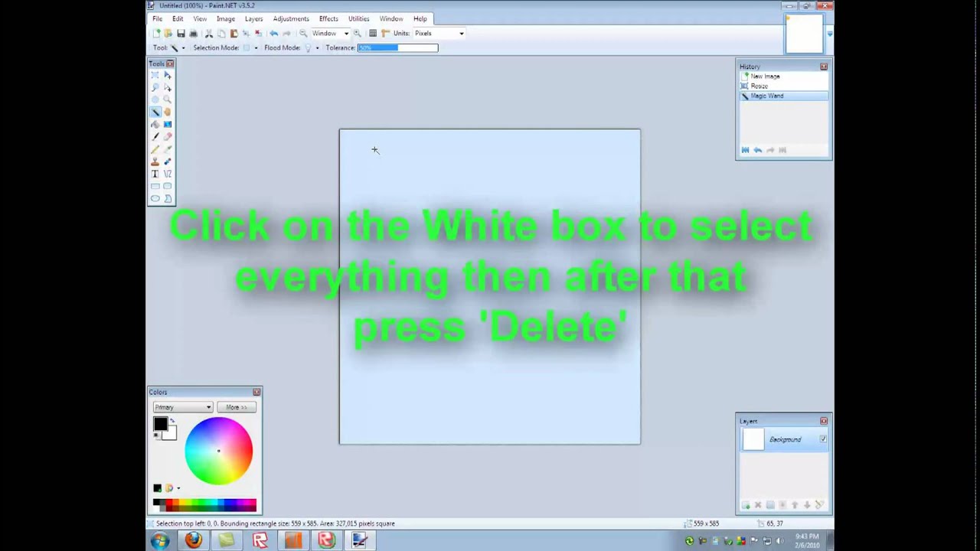Click the Undo arrow in the toolbar
Screen dimensions: 980x551
click(x=273, y=33)
